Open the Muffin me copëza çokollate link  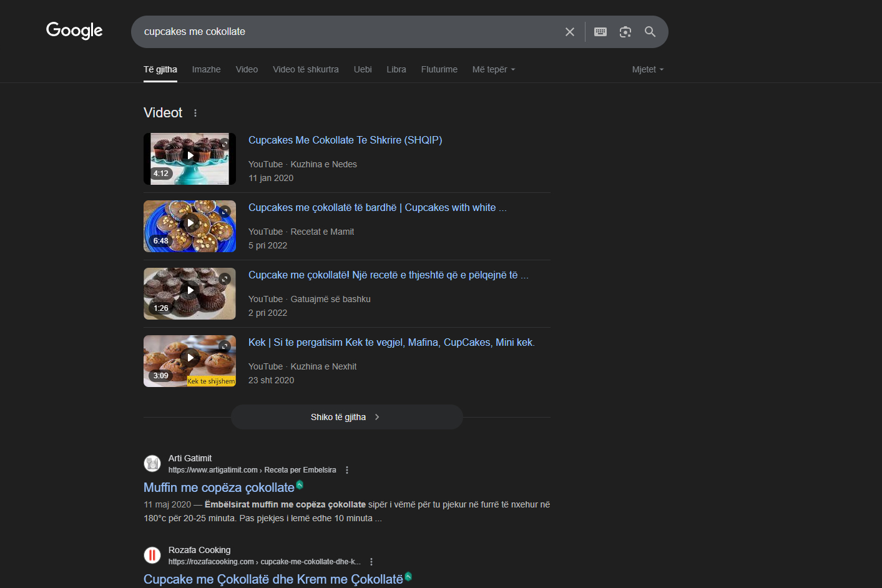(x=218, y=488)
